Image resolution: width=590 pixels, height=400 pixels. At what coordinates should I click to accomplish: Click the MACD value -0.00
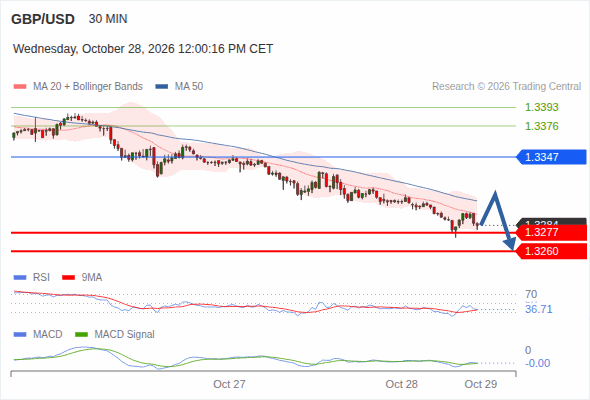pos(538,363)
